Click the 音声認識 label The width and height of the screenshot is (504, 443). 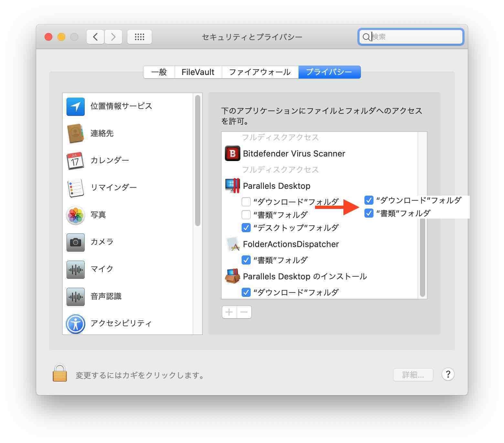click(x=106, y=296)
